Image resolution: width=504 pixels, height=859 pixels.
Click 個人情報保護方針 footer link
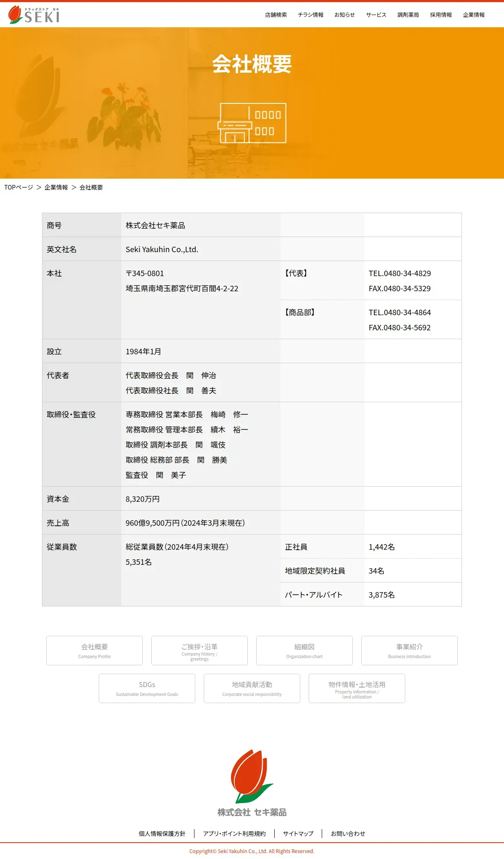pyautogui.click(x=162, y=833)
